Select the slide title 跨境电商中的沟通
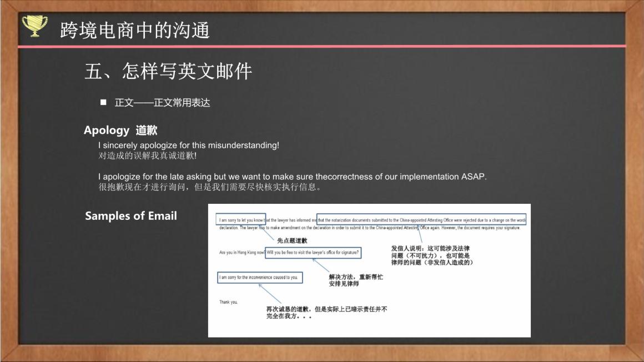Viewport: 644px width, 362px height. (x=135, y=31)
